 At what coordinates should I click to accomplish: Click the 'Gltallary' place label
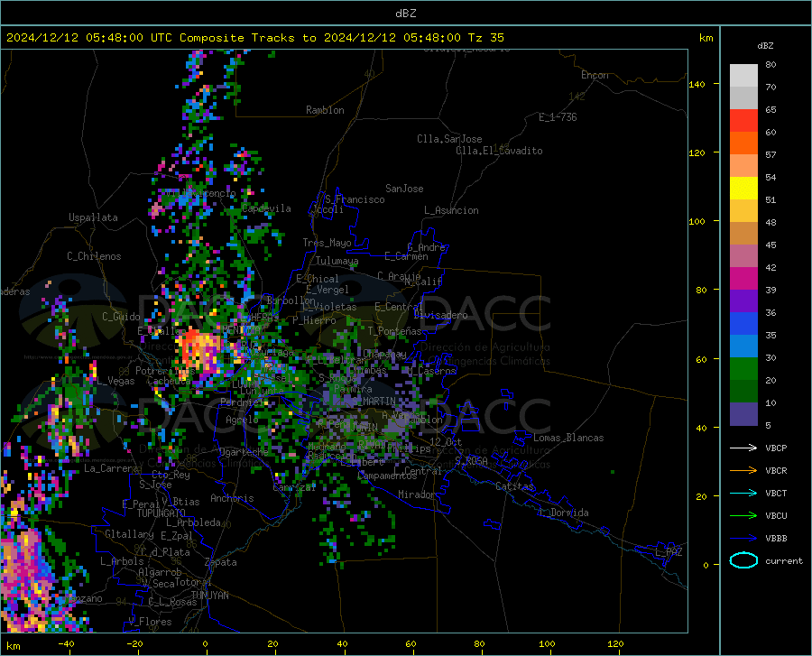tap(129, 534)
